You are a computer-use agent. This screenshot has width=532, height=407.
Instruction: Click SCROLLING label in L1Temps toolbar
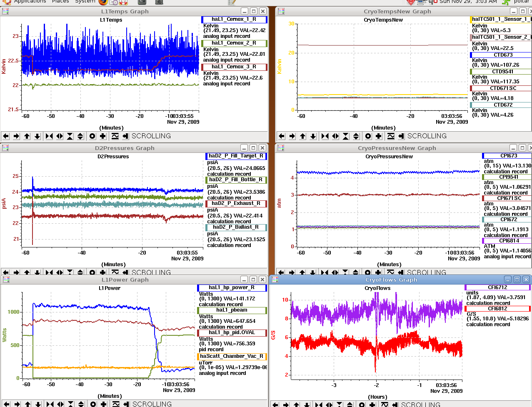coord(151,136)
